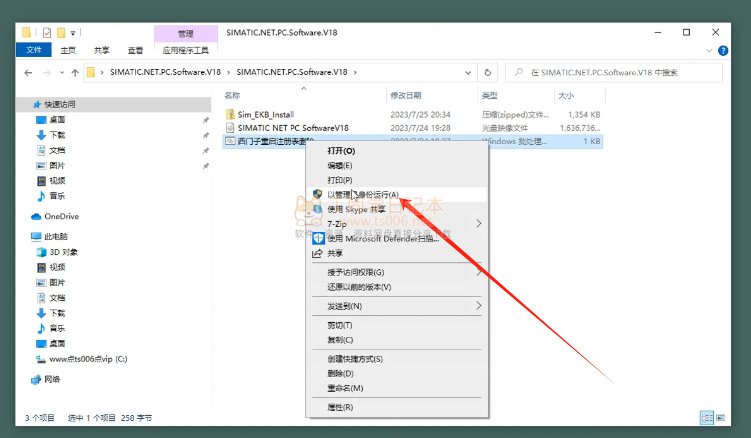Open the 应用程序工具 tab
This screenshot has width=751, height=438.
185,50
